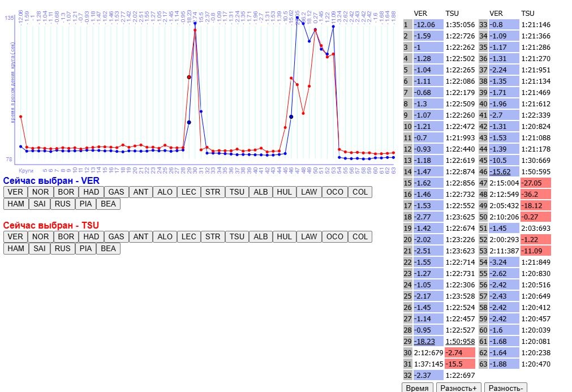The width and height of the screenshot is (572, 392).
Task: Pick ALB in the blue VER driver group
Action: pyautogui.click(x=261, y=192)
